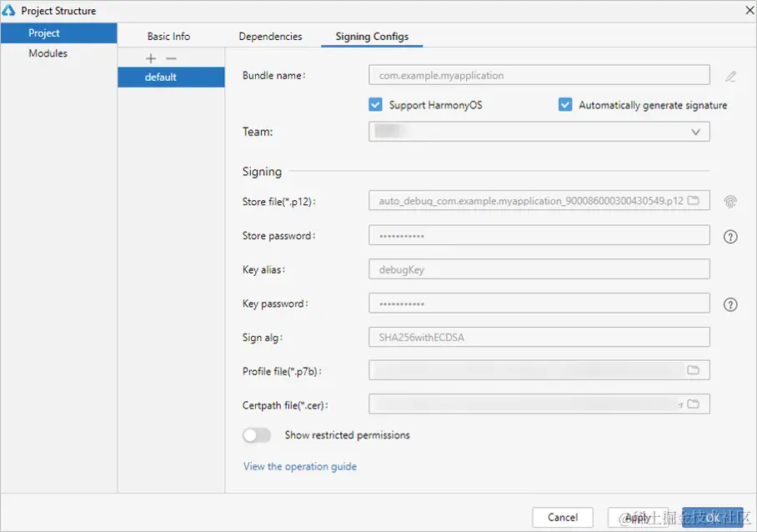Open View the operation guide link
Screen dimensions: 757x532
(300, 467)
